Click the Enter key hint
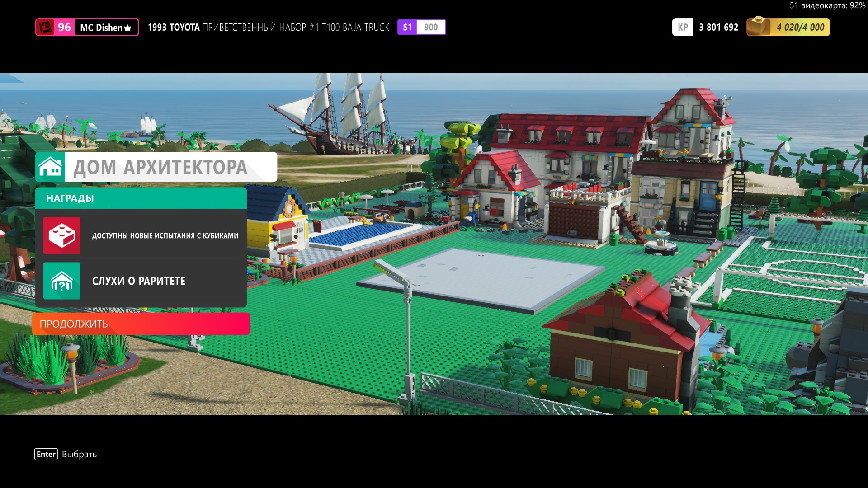Screen dimensions: 868x488 tap(46, 454)
